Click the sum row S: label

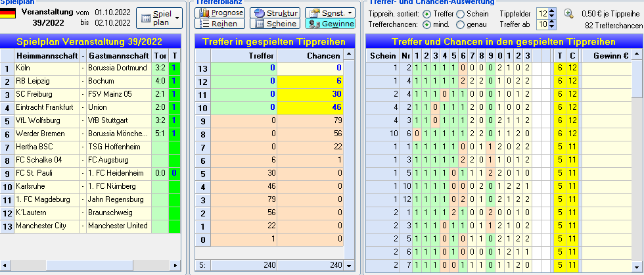point(203,265)
